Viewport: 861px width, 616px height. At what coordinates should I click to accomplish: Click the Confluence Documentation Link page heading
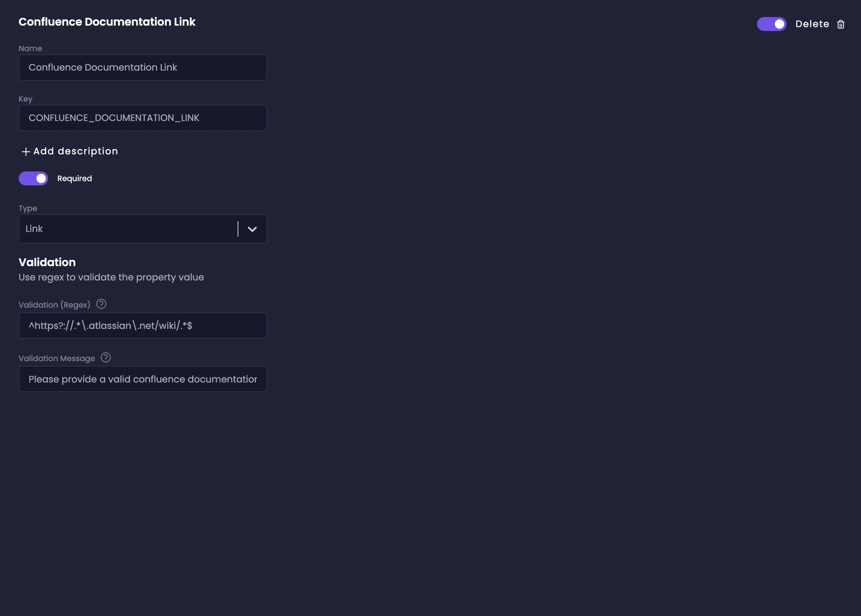coord(107,22)
